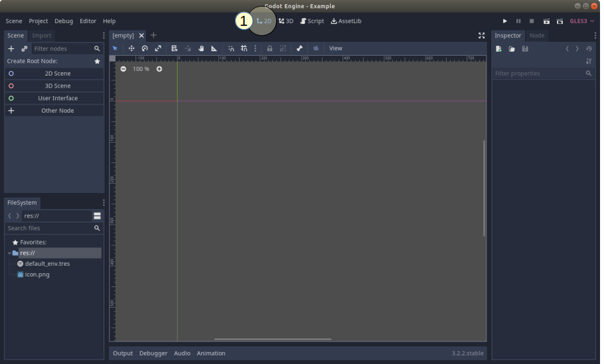Load a resource folder icon in Inspector
Image resolution: width=604 pixels, height=364 pixels.
tap(512, 49)
